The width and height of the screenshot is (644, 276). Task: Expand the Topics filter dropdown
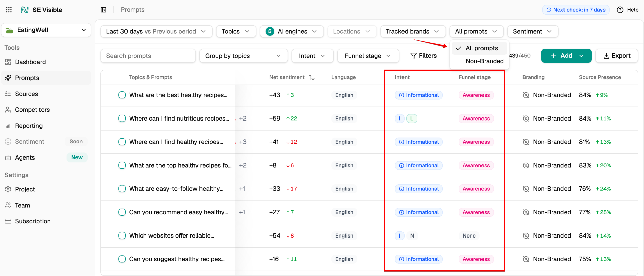coord(236,31)
